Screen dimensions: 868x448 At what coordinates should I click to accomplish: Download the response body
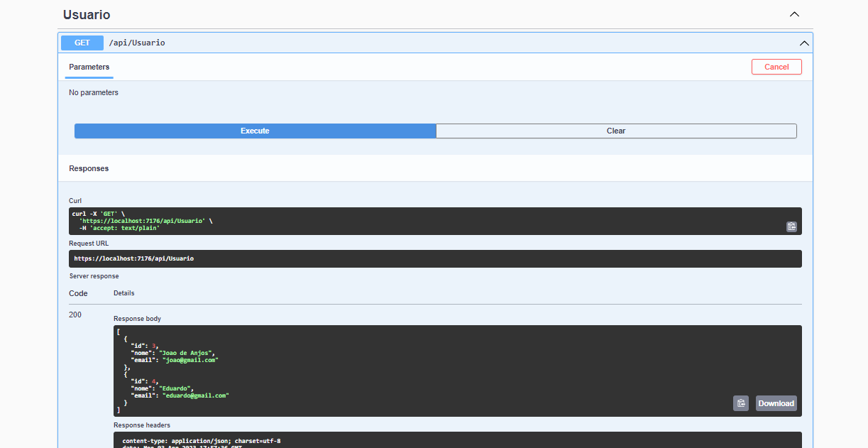tap(776, 403)
